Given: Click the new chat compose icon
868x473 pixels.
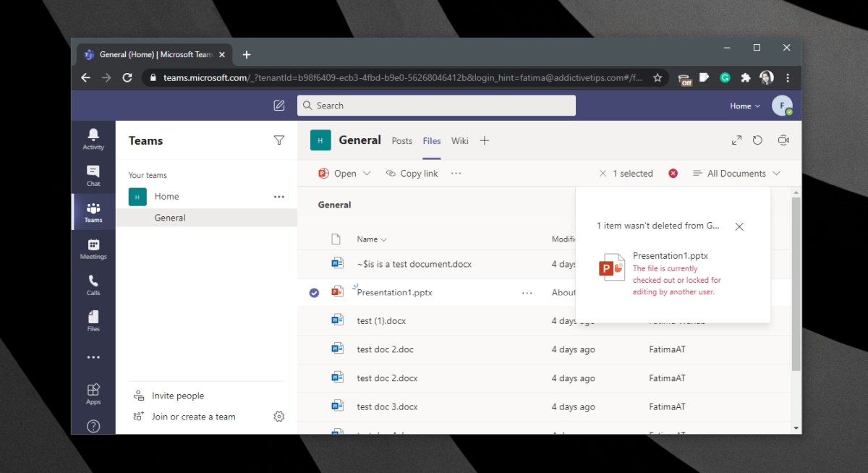Looking at the screenshot, I should (x=279, y=106).
